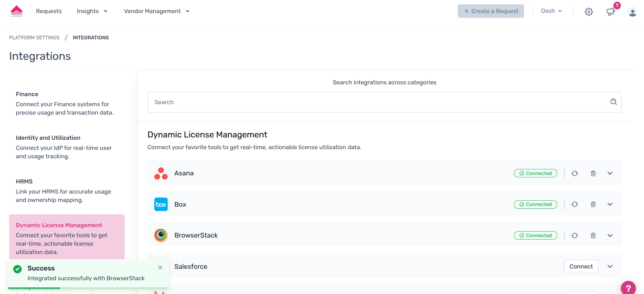Screen dimensions: 644x294
Task: Select the HRMS integrations category
Action: pyautogui.click(x=67, y=191)
